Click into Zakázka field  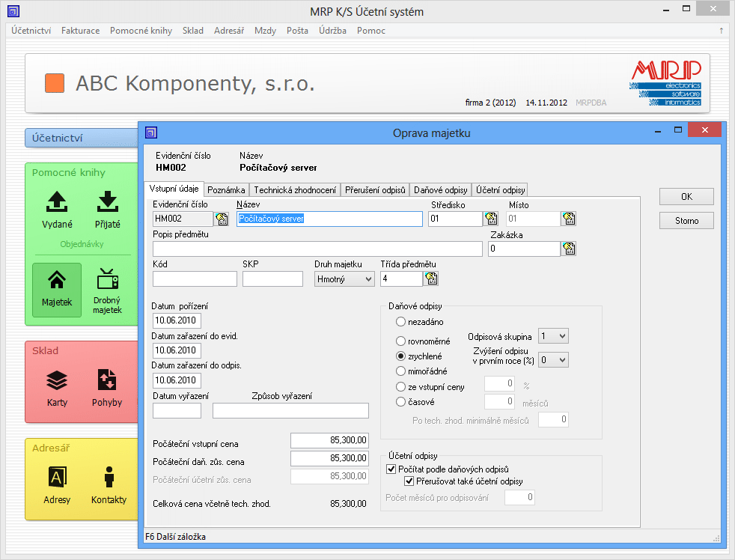click(x=524, y=249)
